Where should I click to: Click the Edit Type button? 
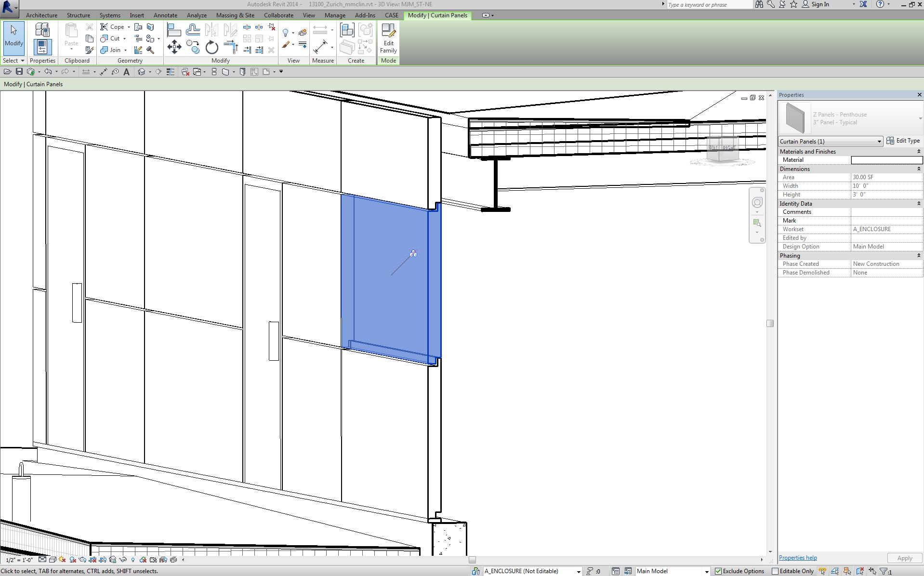[903, 141]
